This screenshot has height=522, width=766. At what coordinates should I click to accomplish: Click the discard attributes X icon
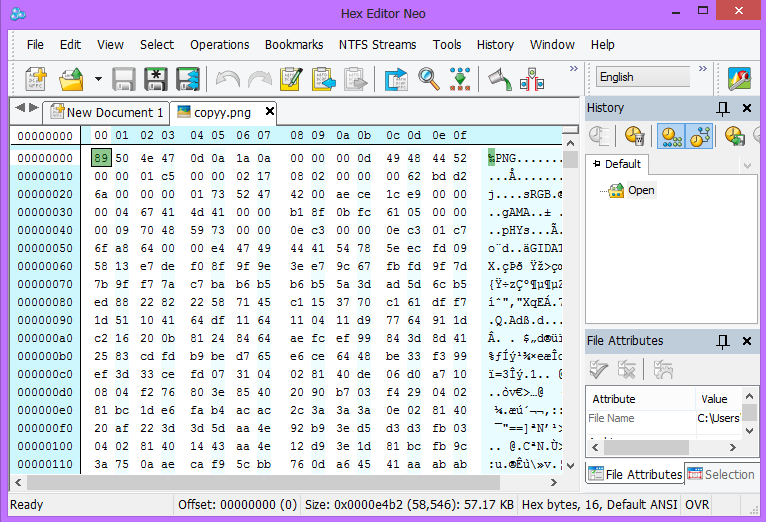[626, 370]
